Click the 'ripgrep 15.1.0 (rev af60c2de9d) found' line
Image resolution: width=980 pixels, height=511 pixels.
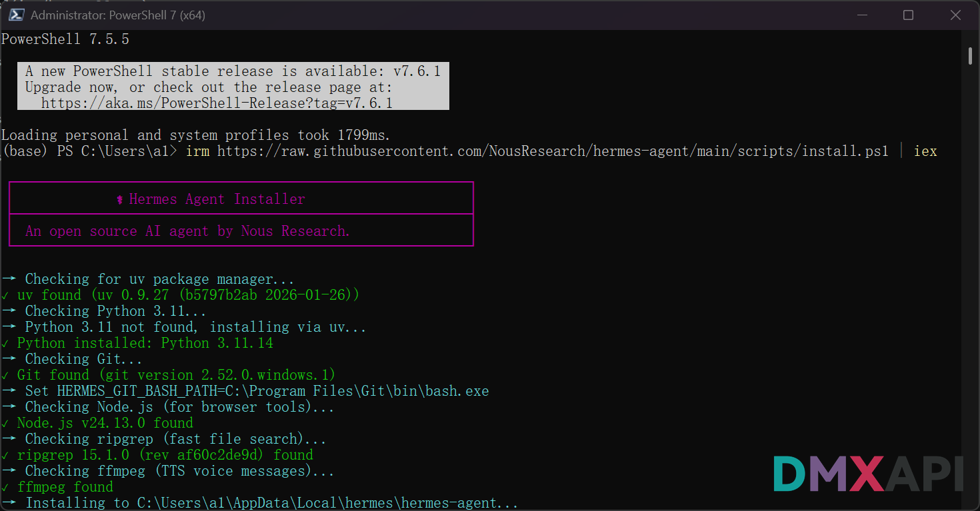pos(157,455)
